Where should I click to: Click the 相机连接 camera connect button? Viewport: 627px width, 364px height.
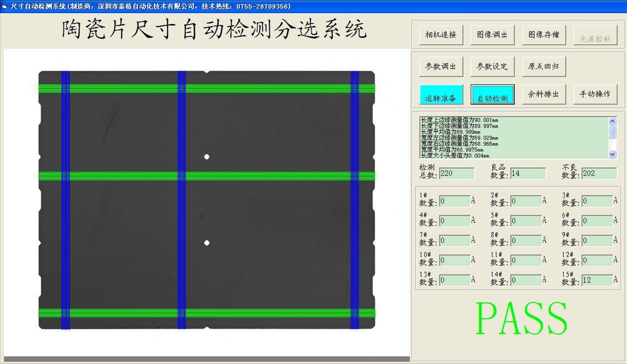441,35
